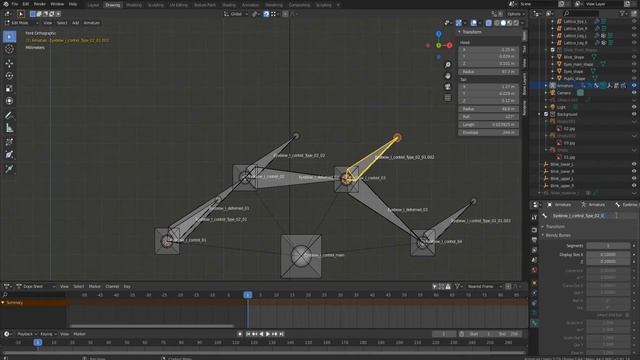Open the Channel menu in Dope Sheet

[x=112, y=287]
